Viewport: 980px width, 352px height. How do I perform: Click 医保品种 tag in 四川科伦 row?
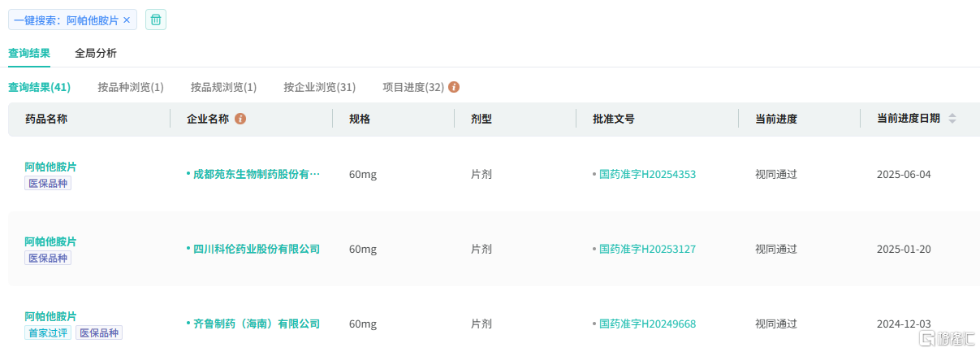coord(48,259)
